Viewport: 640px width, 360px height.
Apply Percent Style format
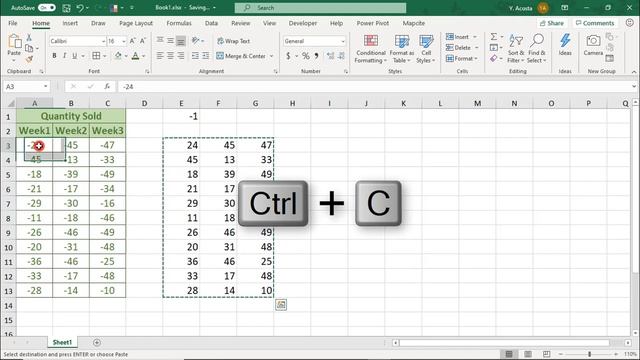[x=306, y=56]
